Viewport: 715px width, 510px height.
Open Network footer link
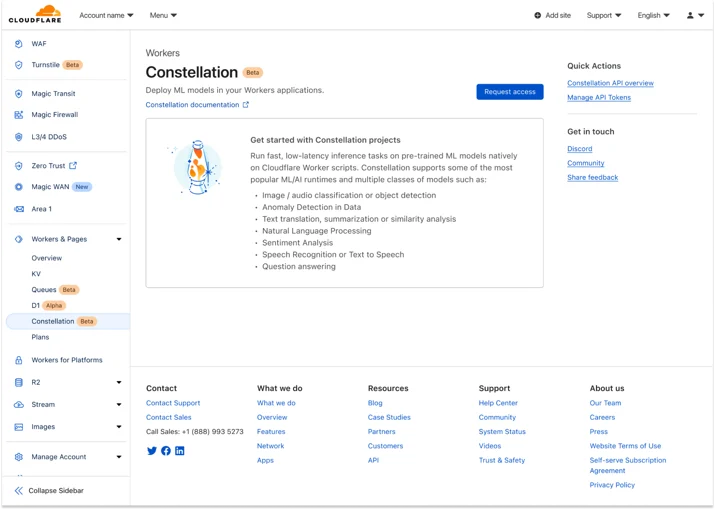coord(270,446)
